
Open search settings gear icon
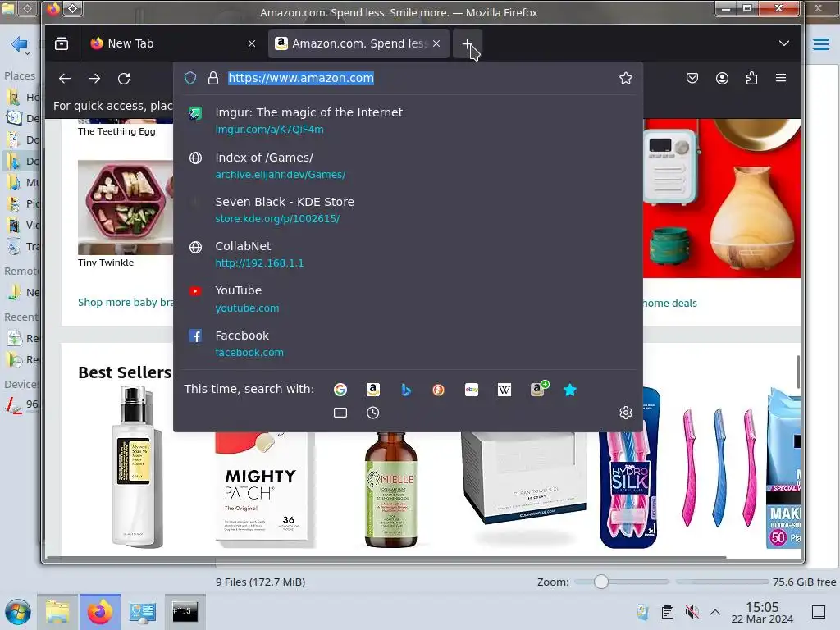pos(626,413)
